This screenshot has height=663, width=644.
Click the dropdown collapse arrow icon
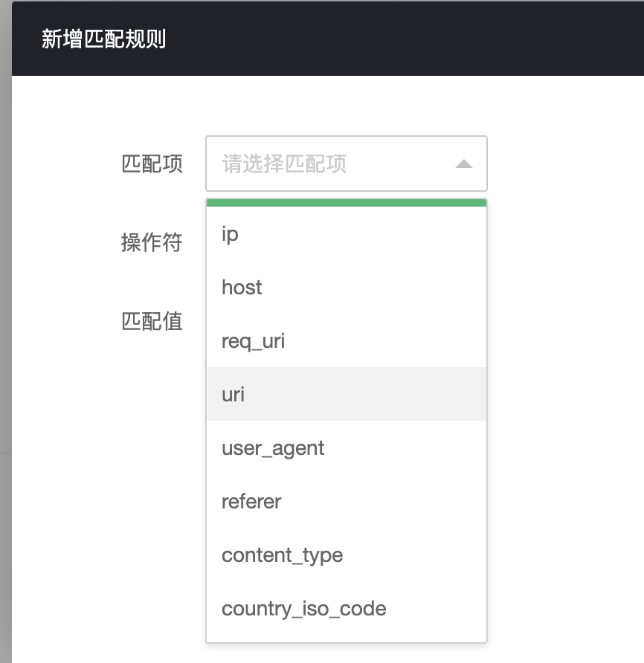click(463, 164)
